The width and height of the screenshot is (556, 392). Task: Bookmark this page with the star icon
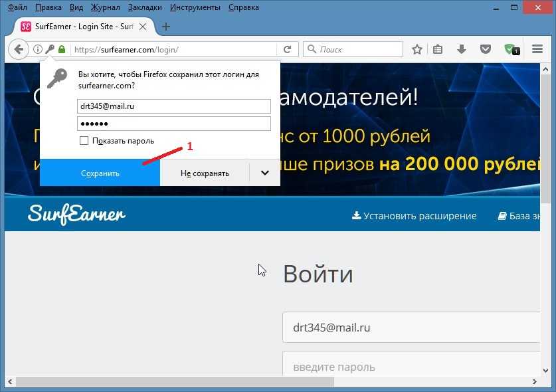click(417, 49)
